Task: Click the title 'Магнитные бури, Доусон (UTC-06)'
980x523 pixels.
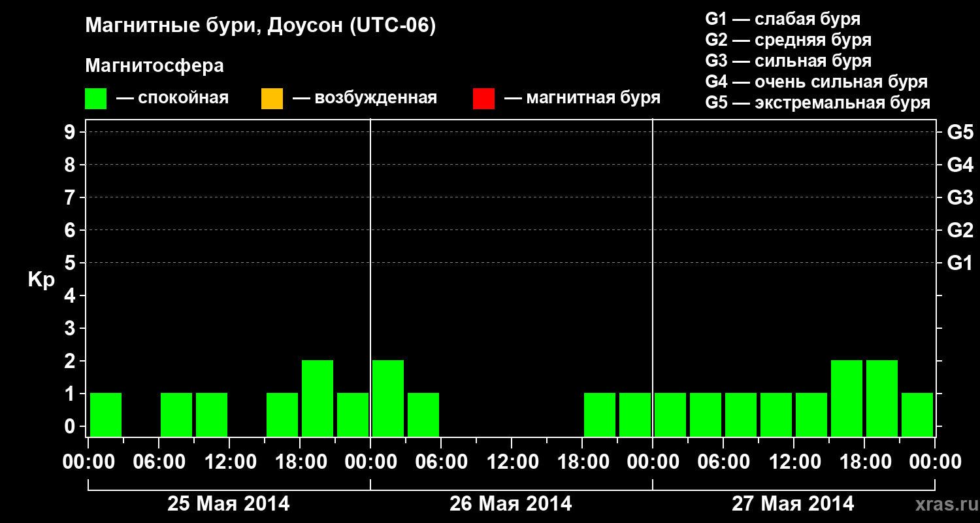Action: [260, 27]
